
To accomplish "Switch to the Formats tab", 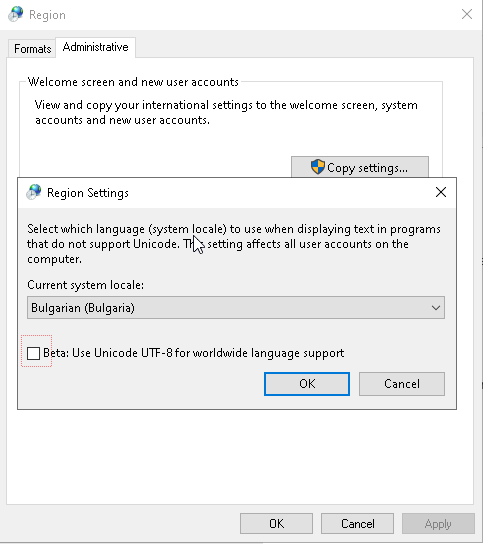I will (x=32, y=49).
